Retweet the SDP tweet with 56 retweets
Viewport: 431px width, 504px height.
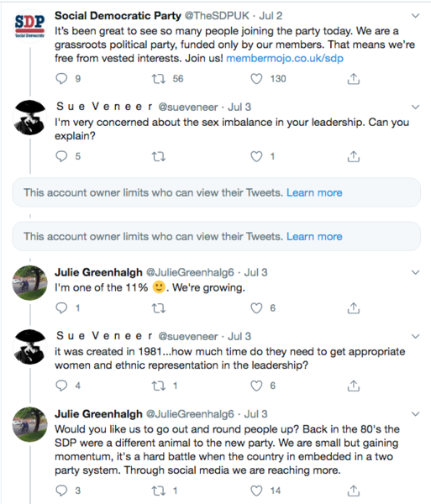tap(159, 79)
